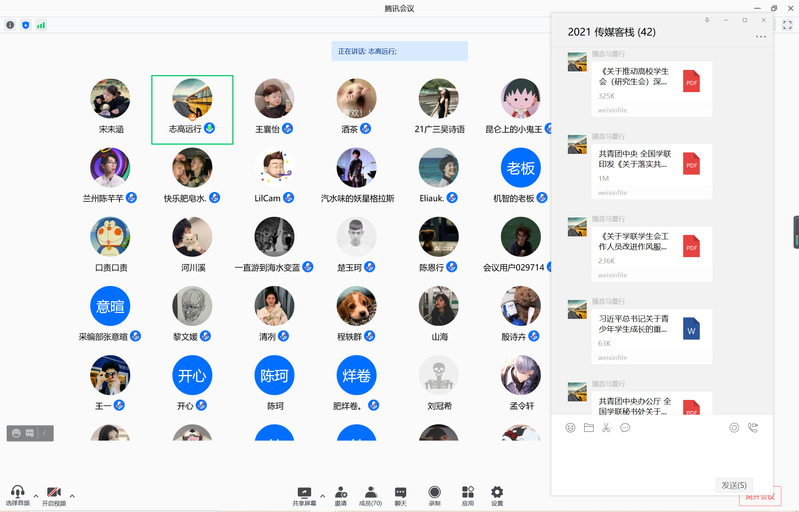Click 发送(S) send button
This screenshot has height=512, width=799.
coord(733,485)
